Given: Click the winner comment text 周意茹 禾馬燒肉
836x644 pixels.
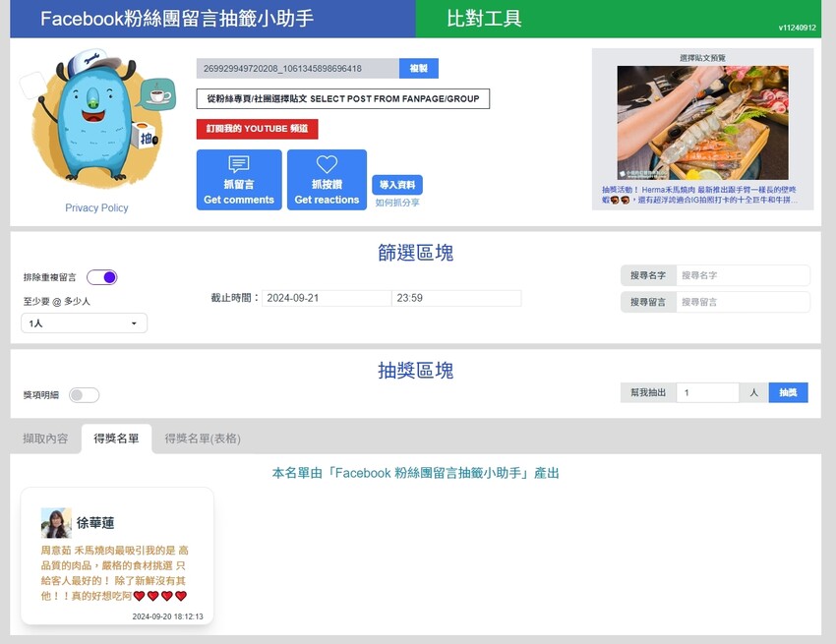Looking at the screenshot, I should pyautogui.click(x=115, y=572).
